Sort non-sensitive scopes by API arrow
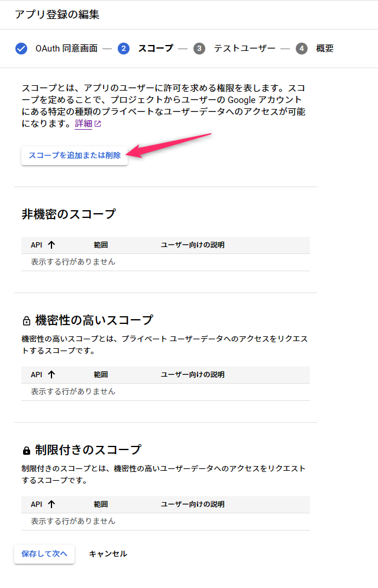Screen dimensions: 378x588 click(x=51, y=245)
